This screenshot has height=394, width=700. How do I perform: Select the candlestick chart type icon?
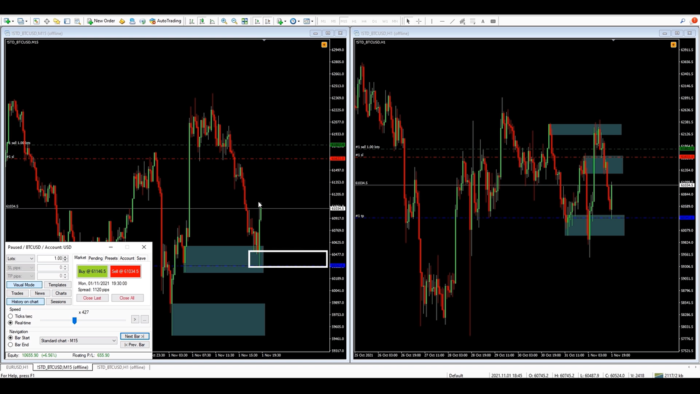tap(202, 21)
